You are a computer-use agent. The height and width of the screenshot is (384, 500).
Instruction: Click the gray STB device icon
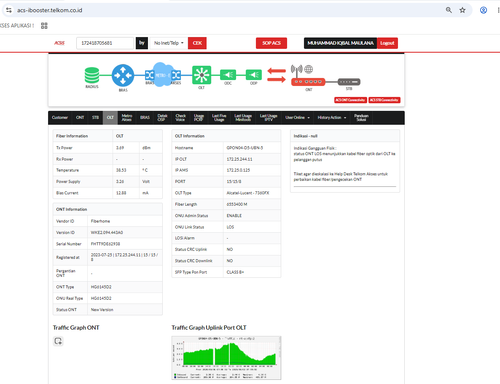pos(349,82)
